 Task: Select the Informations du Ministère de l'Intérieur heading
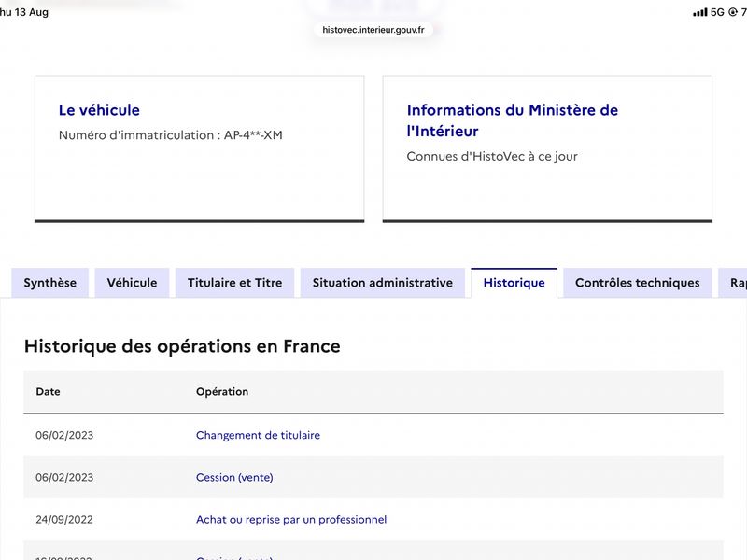pos(512,120)
